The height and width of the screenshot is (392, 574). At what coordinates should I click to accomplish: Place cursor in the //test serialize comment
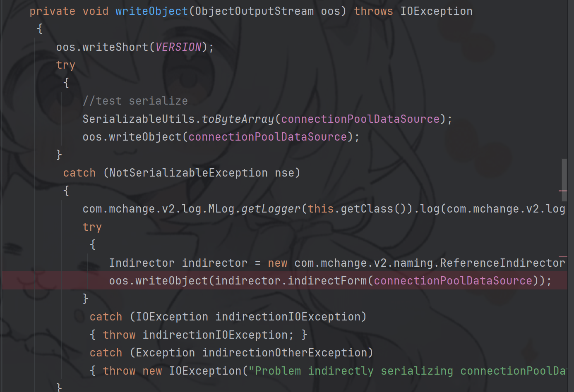click(135, 101)
